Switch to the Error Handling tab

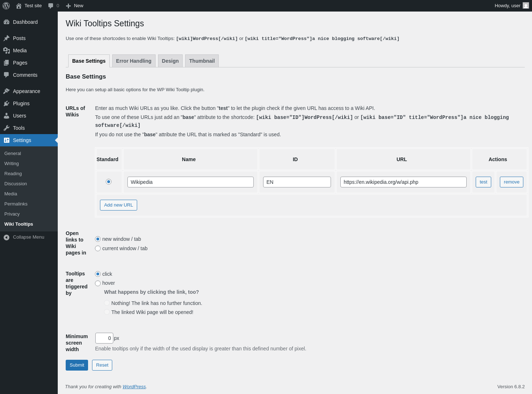pyautogui.click(x=134, y=61)
